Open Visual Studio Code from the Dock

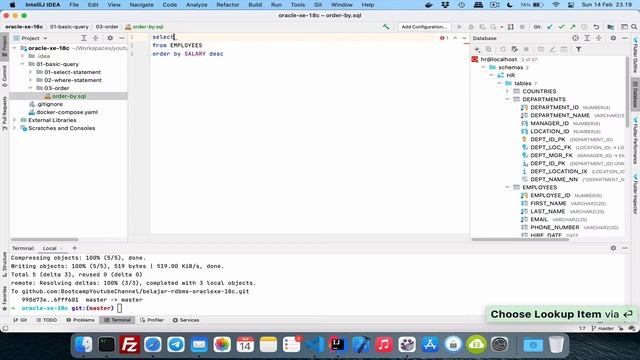point(315,345)
